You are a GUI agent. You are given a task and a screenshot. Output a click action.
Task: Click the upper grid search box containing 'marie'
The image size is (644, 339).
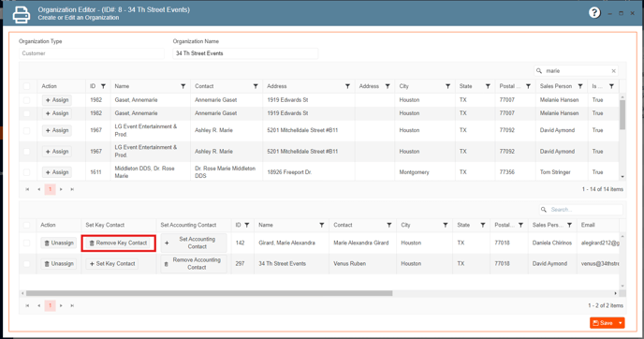(x=576, y=70)
